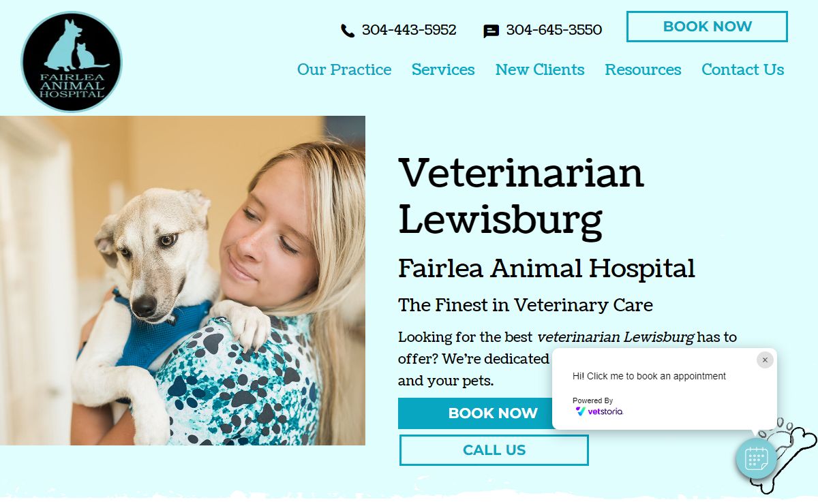
Task: Click text number 304-645-3550
Action: point(554,30)
